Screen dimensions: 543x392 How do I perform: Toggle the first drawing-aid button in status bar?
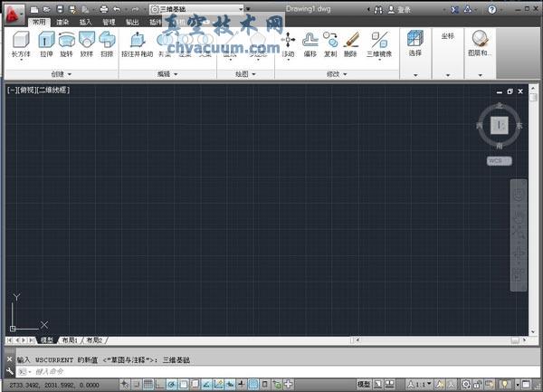click(125, 385)
